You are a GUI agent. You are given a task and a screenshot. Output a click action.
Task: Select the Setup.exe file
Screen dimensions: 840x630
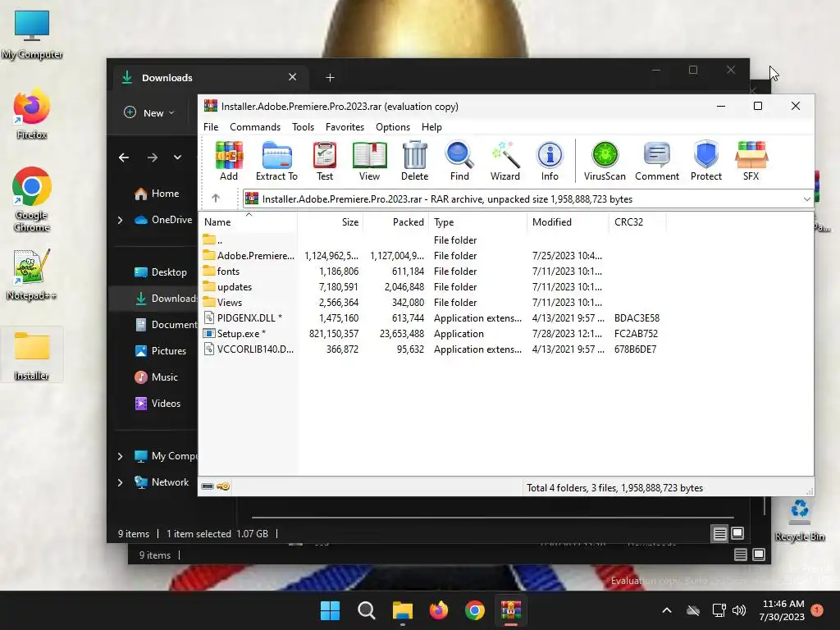click(x=431, y=333)
